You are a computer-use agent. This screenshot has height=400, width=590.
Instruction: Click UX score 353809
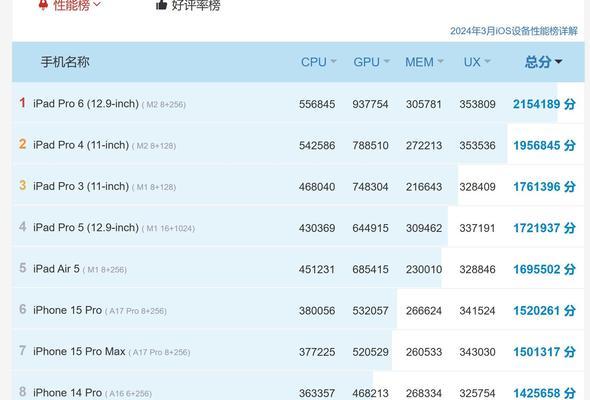coord(477,104)
